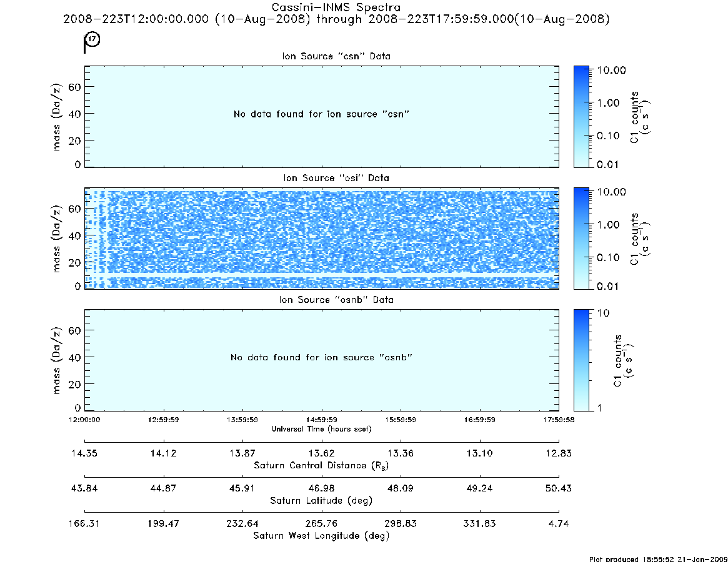
Task: Click the csn color bar C1 counts label
Action: click(641, 117)
